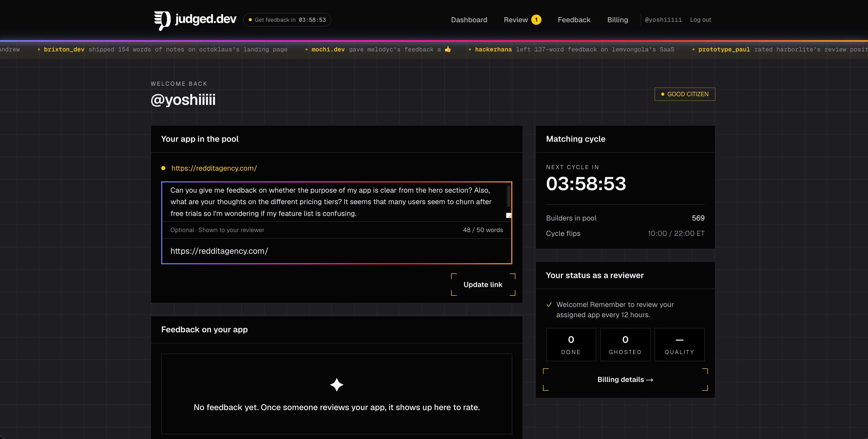Click the DONE count tile

[x=571, y=345]
